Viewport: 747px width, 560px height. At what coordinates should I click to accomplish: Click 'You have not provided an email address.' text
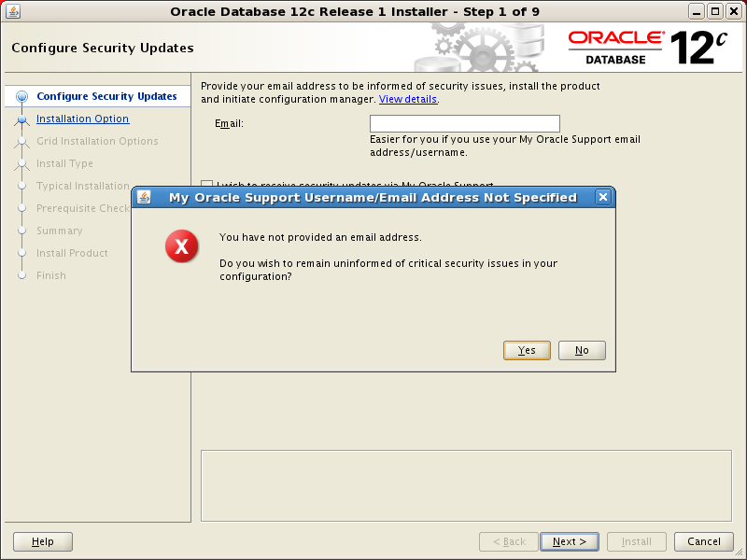coord(320,237)
